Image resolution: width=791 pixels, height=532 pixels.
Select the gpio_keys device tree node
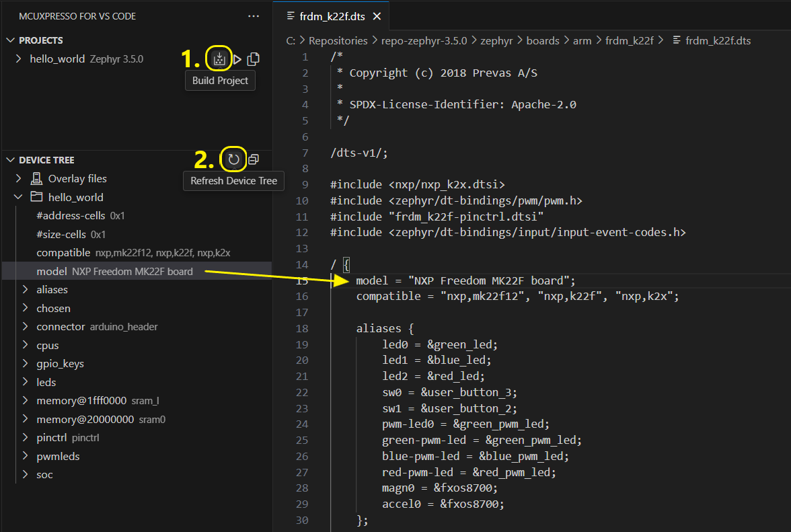click(x=61, y=363)
